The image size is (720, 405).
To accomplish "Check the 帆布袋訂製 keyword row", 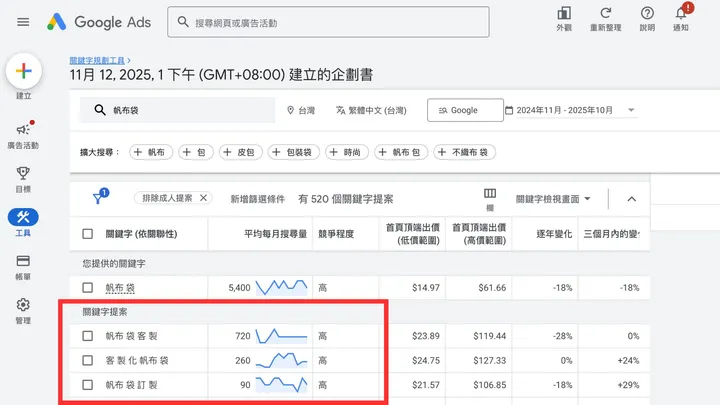I will coord(87,384).
